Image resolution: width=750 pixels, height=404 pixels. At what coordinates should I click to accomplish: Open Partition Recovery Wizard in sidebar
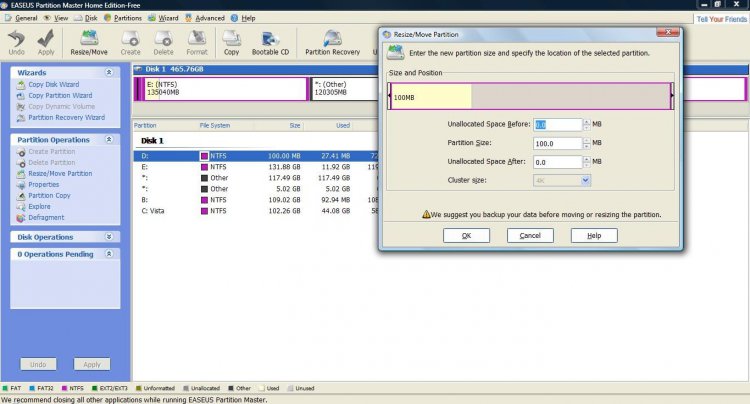tap(66, 117)
